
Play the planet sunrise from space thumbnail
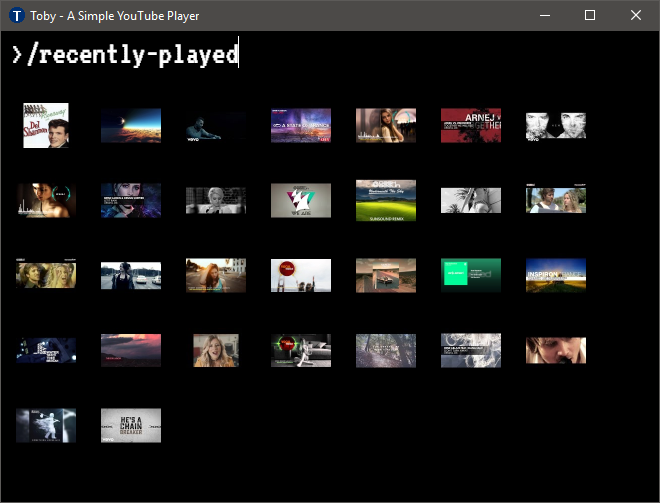131,125
